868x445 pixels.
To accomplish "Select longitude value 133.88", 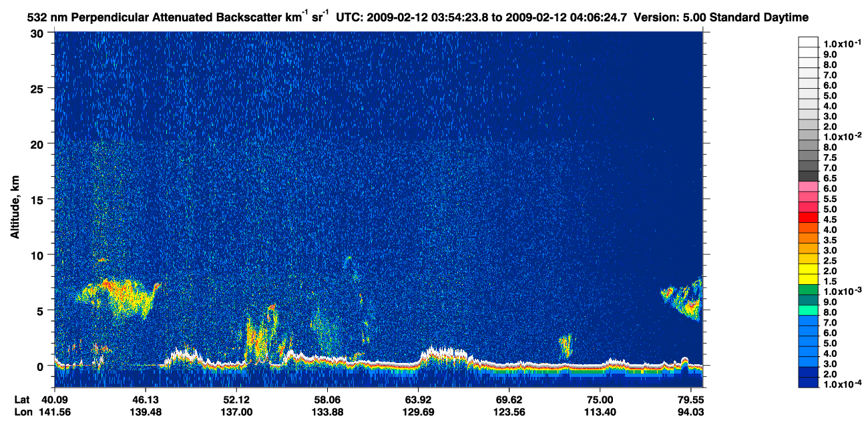I will (327, 412).
